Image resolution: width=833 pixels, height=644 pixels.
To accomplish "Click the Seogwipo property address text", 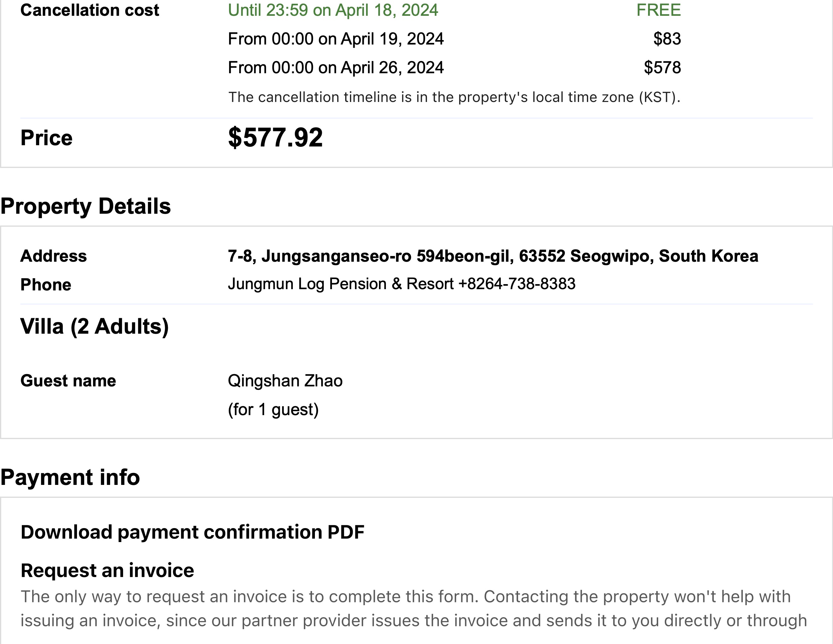I will tap(493, 256).
